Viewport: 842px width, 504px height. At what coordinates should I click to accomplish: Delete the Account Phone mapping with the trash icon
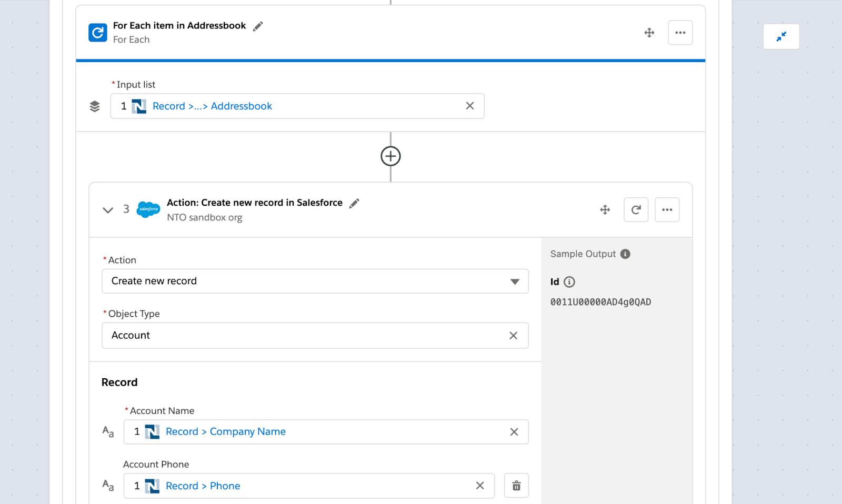coord(516,486)
